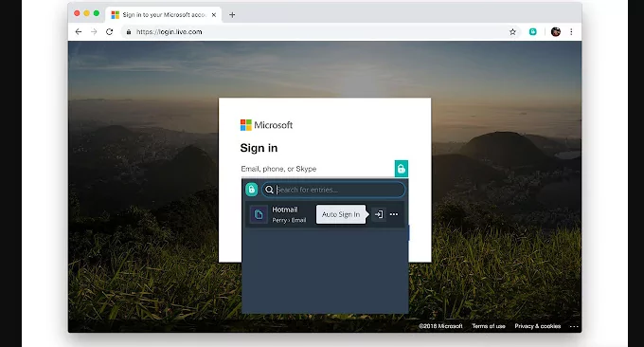This screenshot has height=347, width=644.
Task: Open more options for Hotmail entry
Action: (x=394, y=214)
